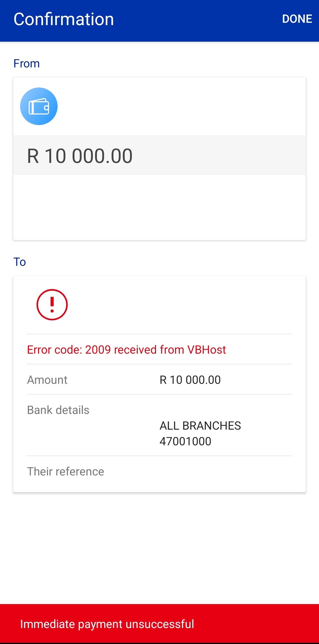Select the branch code 47001000
Viewport: 319px width, 644px height.
tap(185, 441)
